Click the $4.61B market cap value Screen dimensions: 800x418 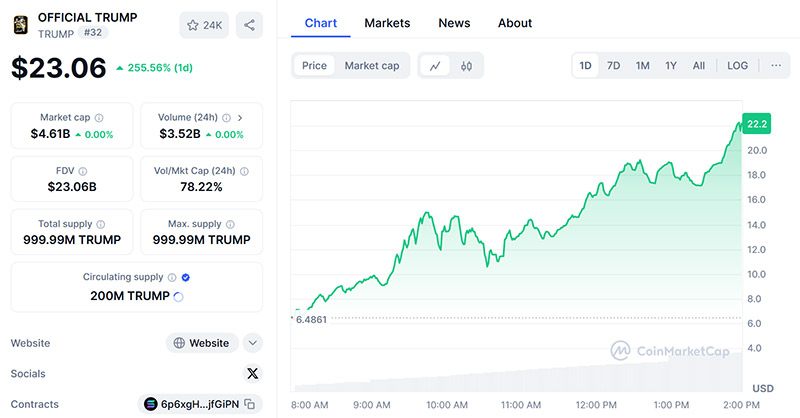(50, 134)
